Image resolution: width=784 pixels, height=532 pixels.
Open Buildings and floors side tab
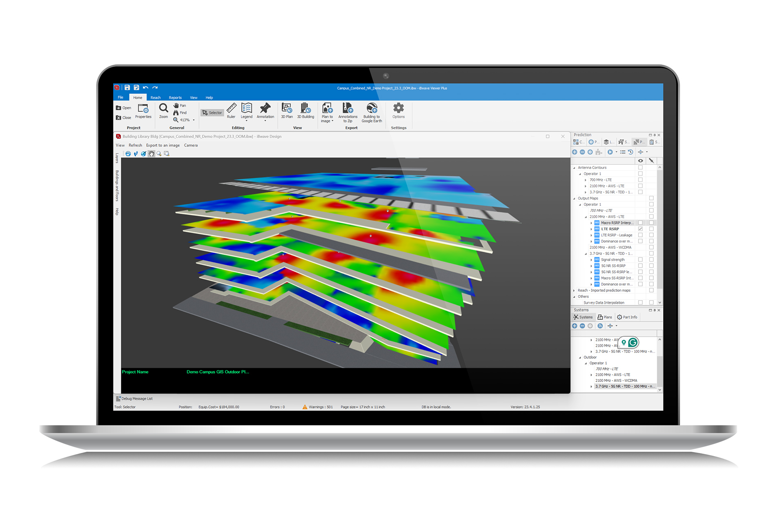[x=117, y=186]
